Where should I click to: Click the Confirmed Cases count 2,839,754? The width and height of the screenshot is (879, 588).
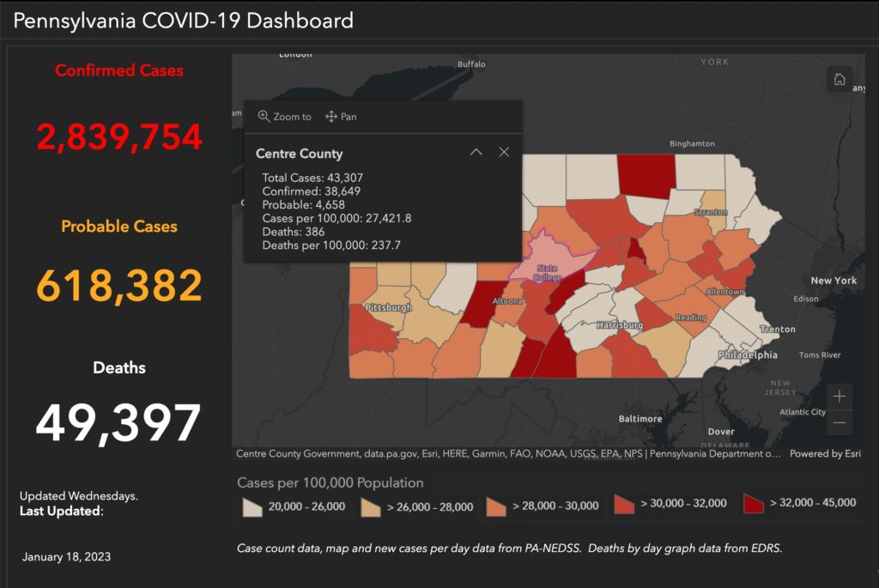(119, 136)
